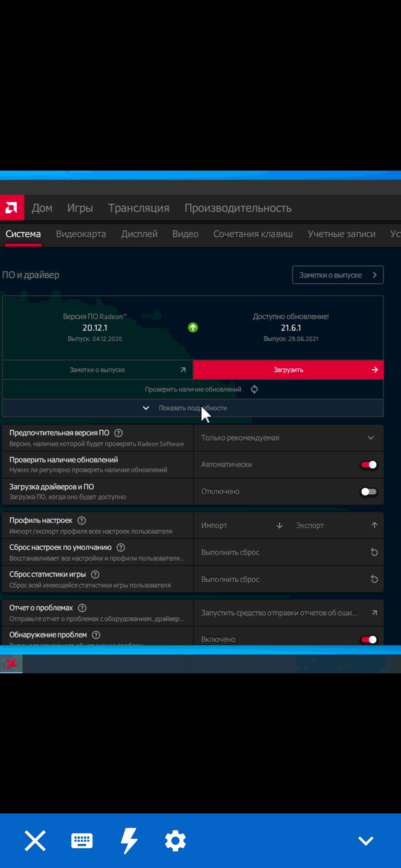Click the AMD logo home icon
401x868 pixels.
point(12,208)
